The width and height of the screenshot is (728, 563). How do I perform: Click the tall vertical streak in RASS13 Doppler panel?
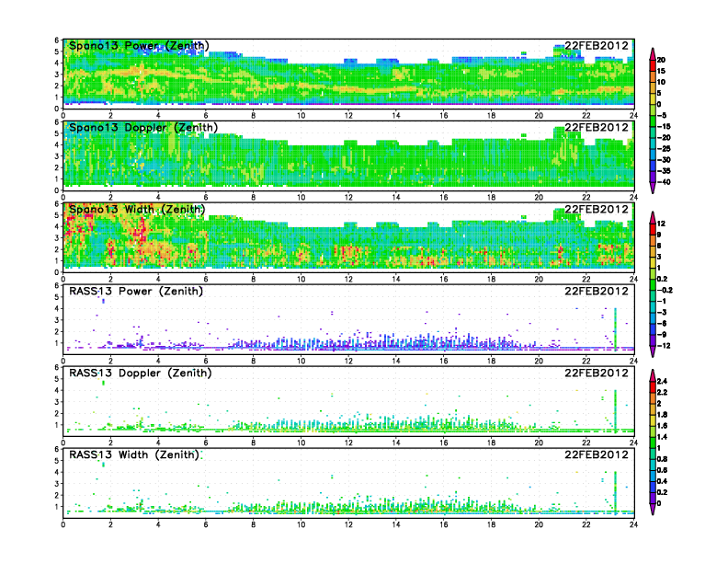615,410
